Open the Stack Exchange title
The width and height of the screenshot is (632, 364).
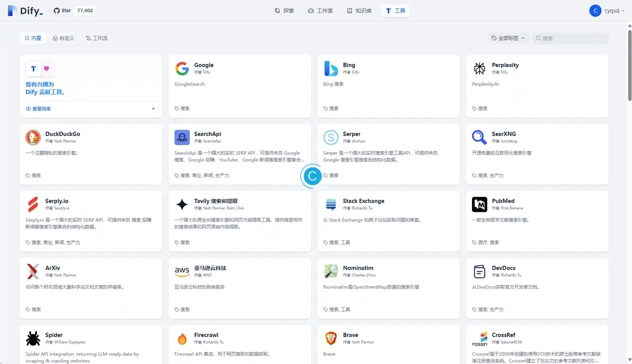[363, 201]
